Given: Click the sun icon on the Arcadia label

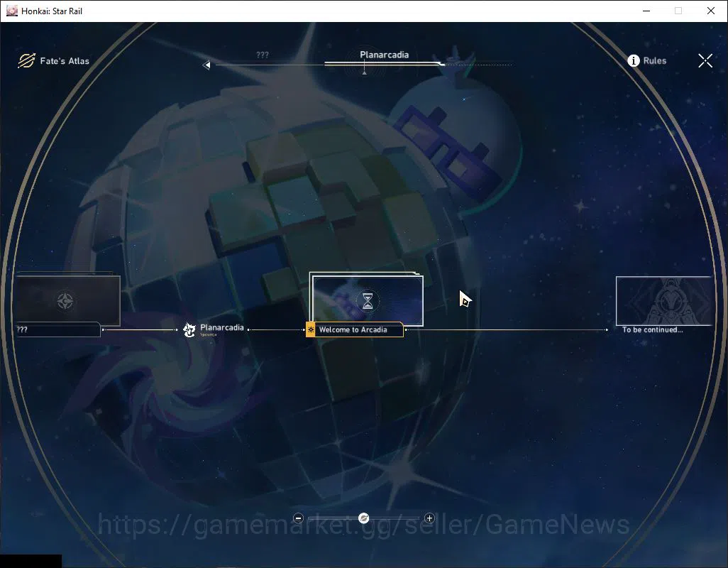Looking at the screenshot, I should click(x=311, y=329).
